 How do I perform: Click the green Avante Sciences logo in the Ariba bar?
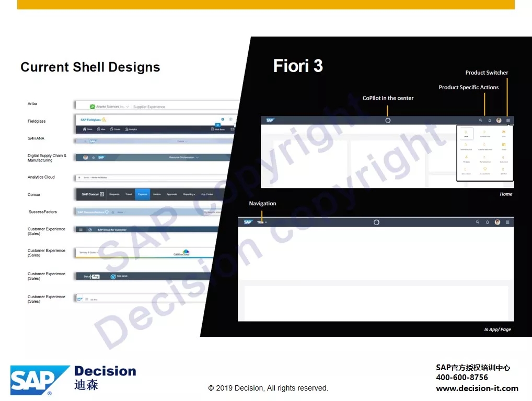92,107
